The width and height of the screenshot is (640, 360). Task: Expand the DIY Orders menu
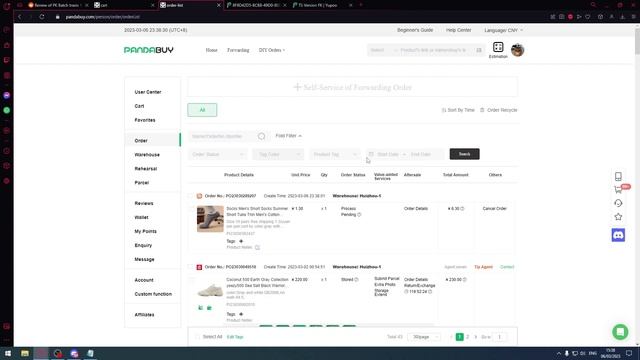tap(271, 50)
